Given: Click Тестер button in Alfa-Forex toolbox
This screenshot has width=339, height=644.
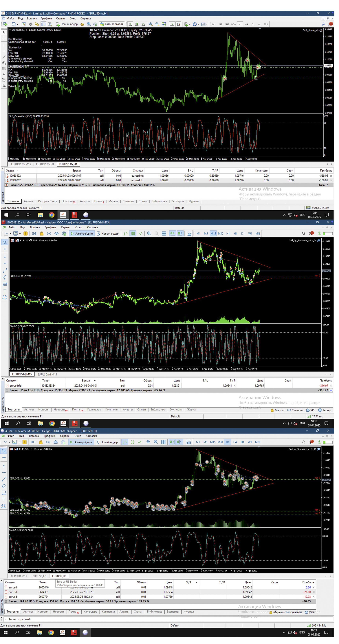Looking at the screenshot, I should coord(325,410).
